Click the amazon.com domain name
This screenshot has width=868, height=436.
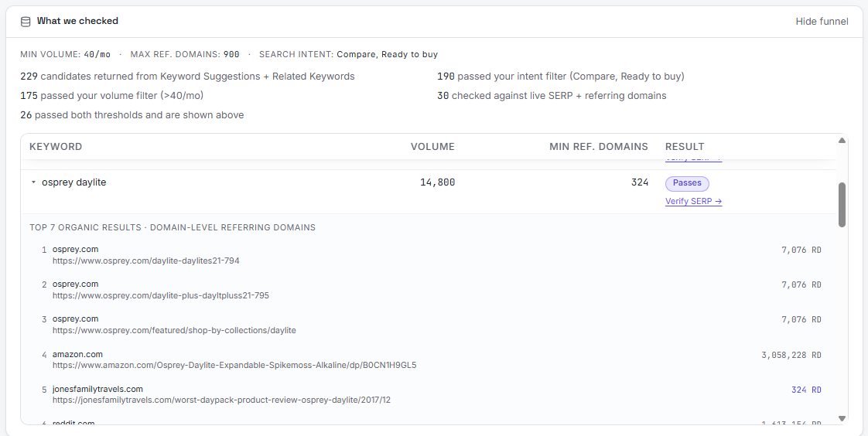[77, 354]
